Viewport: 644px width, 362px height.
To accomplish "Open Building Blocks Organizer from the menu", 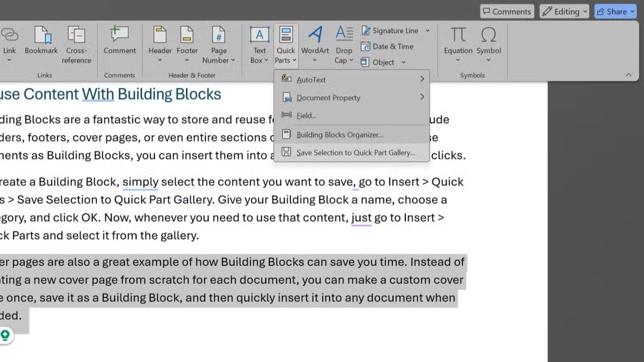I will [x=339, y=135].
